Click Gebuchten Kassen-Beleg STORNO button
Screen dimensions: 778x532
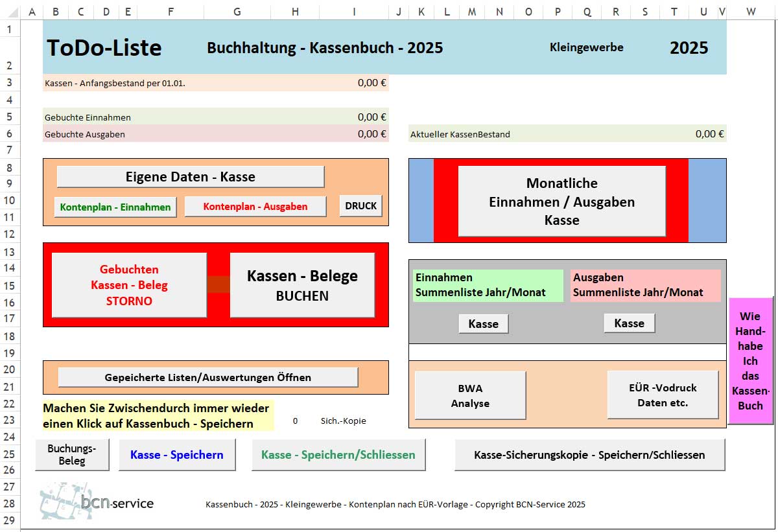[x=129, y=285]
